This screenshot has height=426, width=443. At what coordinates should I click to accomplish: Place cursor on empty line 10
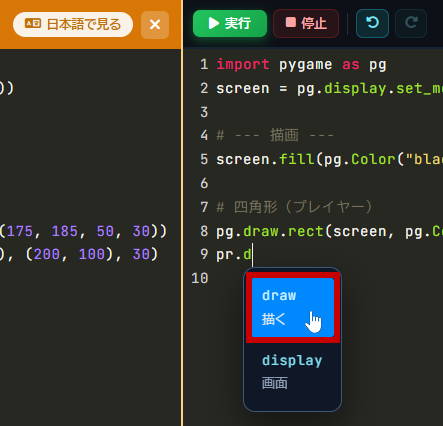coord(329,278)
